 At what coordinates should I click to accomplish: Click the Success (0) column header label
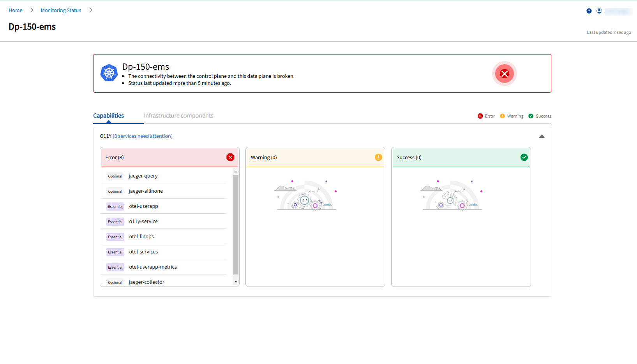(x=409, y=158)
